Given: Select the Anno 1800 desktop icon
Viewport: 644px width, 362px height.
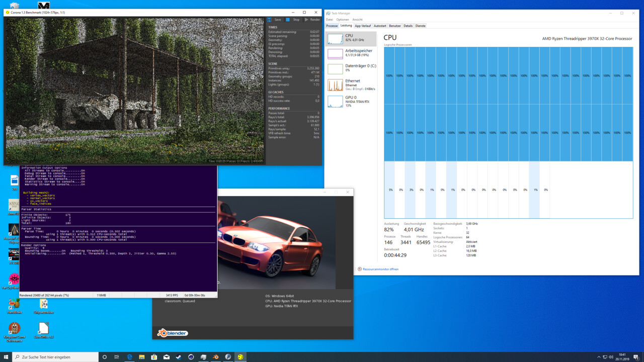Looking at the screenshot, I should 14,207.
